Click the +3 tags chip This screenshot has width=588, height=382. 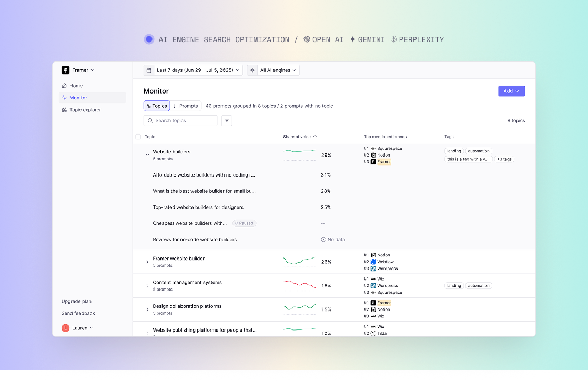[504, 159]
